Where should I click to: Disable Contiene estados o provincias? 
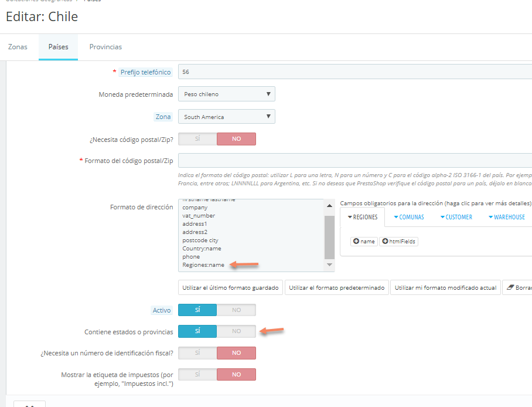pyautogui.click(x=236, y=331)
